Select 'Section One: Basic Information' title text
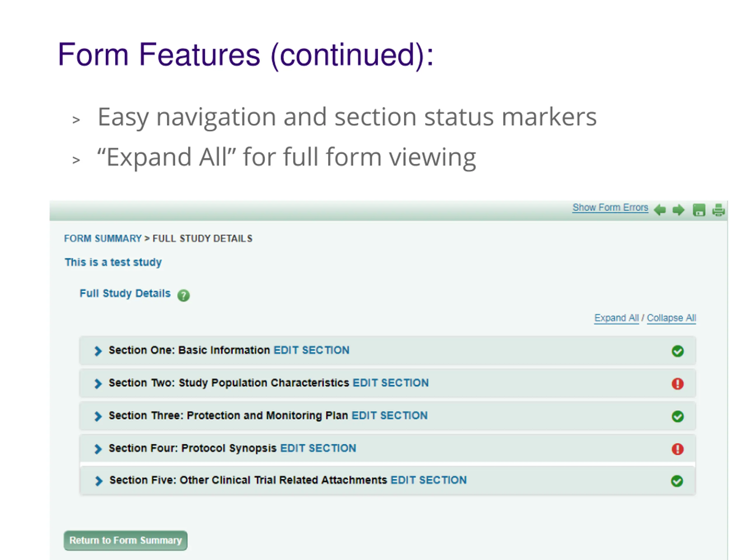This screenshot has width=747, height=560. (x=189, y=350)
